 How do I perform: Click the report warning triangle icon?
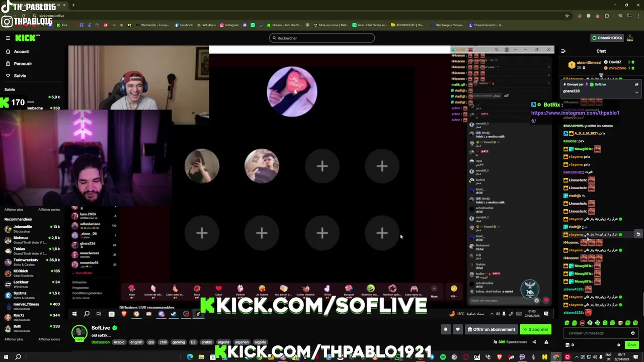coord(546,342)
